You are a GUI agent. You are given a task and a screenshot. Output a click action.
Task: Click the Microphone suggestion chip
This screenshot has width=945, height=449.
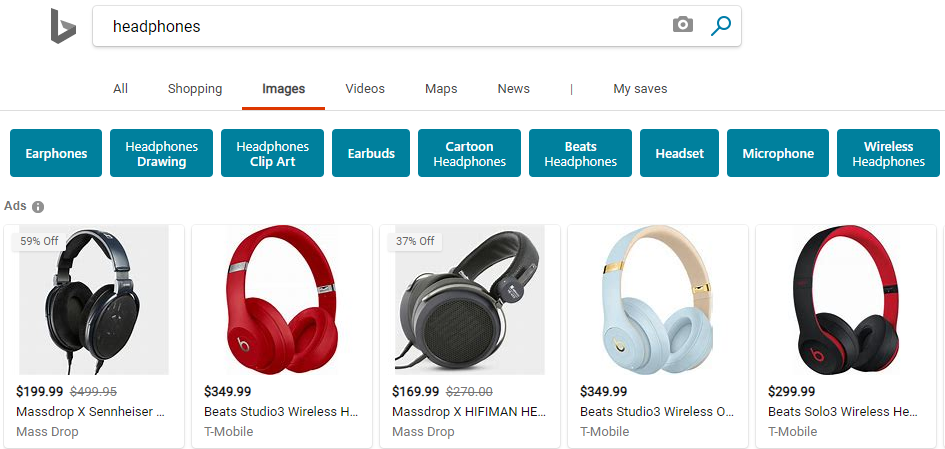pos(778,153)
